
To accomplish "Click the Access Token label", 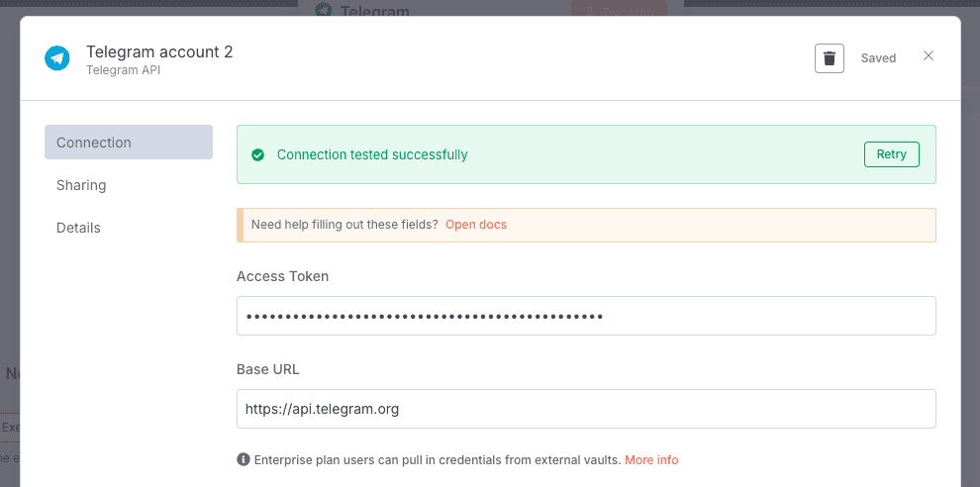I will (282, 276).
